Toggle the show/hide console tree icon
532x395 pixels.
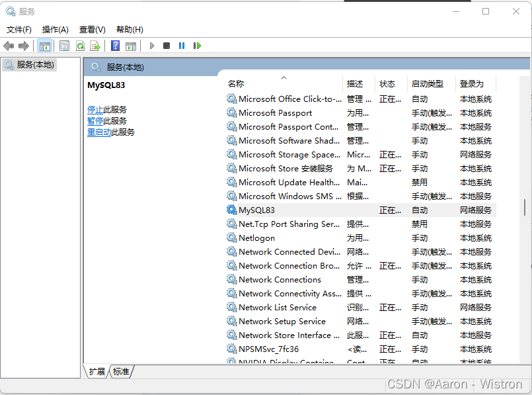point(45,46)
